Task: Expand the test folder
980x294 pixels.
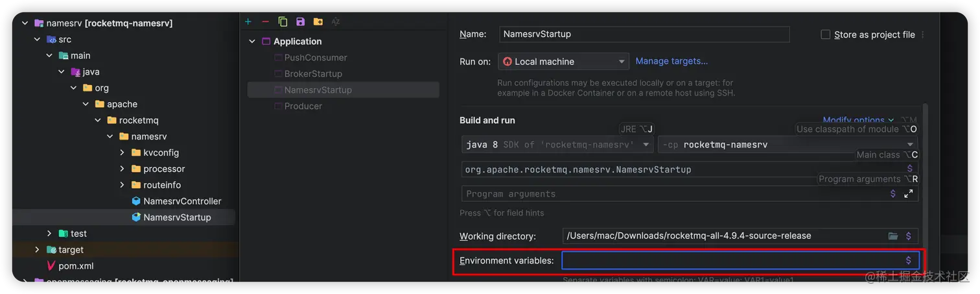Action: [x=49, y=234]
